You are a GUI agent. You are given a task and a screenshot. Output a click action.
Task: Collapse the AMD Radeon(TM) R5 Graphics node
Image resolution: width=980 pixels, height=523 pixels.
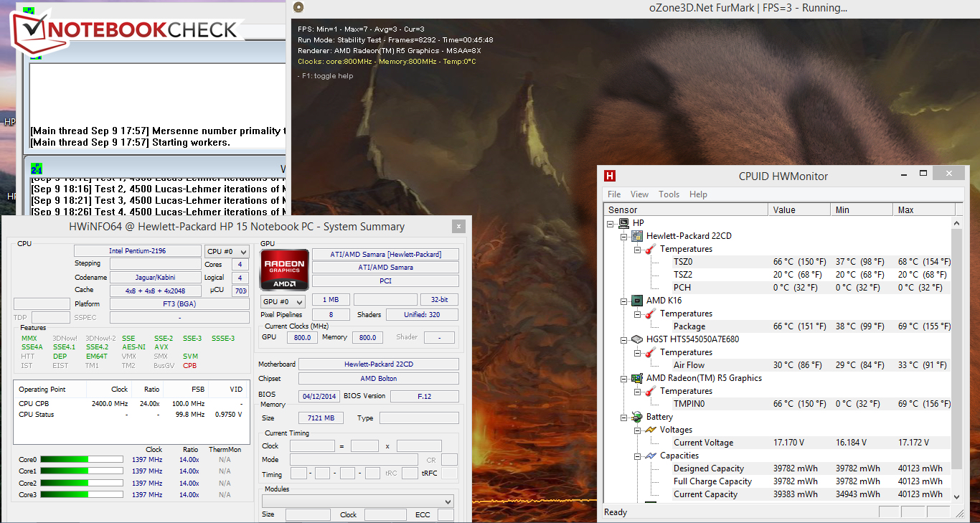coord(624,378)
